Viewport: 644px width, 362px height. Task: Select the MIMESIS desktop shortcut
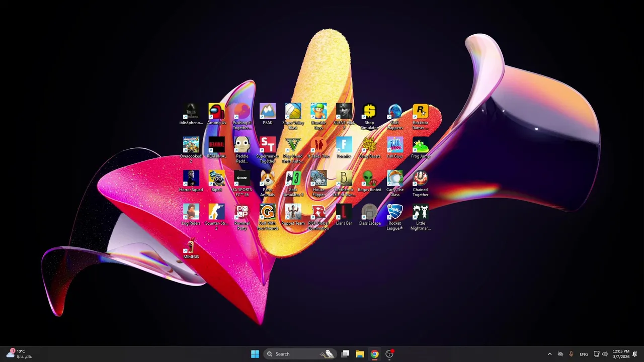pos(191,248)
